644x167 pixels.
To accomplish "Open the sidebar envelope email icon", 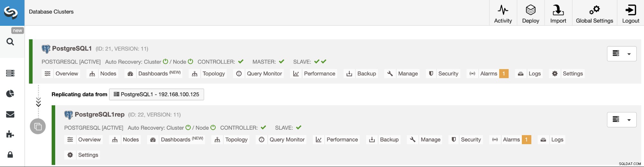I will [x=10, y=114].
